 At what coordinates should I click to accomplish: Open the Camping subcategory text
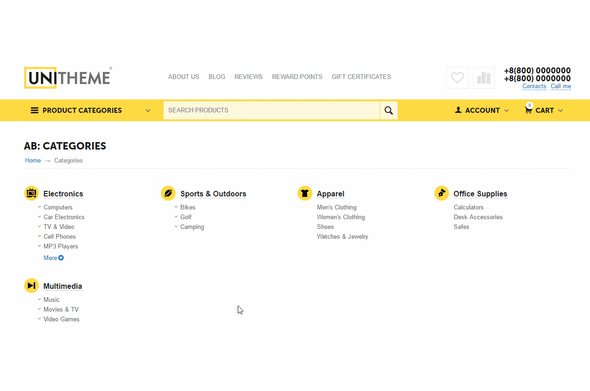pos(192,227)
